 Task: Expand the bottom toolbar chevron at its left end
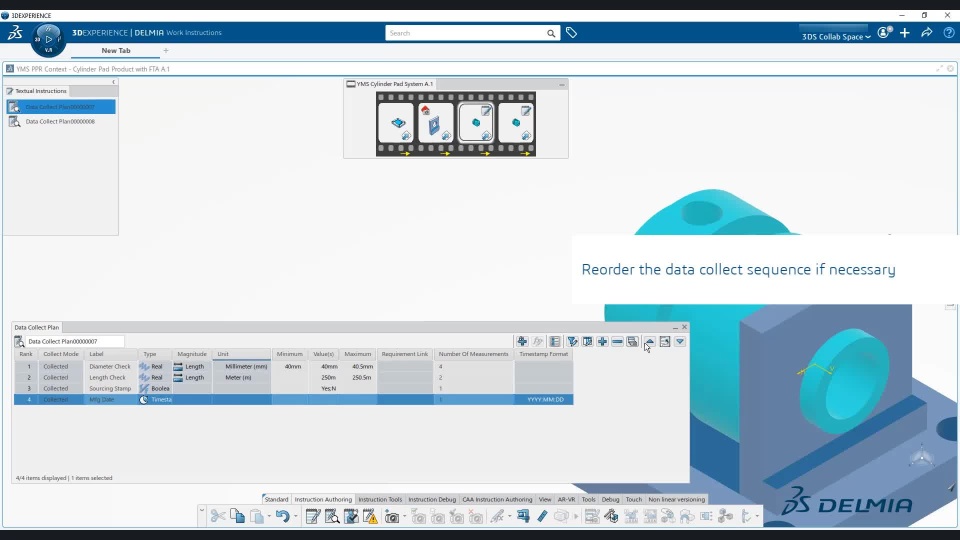pyautogui.click(x=201, y=510)
